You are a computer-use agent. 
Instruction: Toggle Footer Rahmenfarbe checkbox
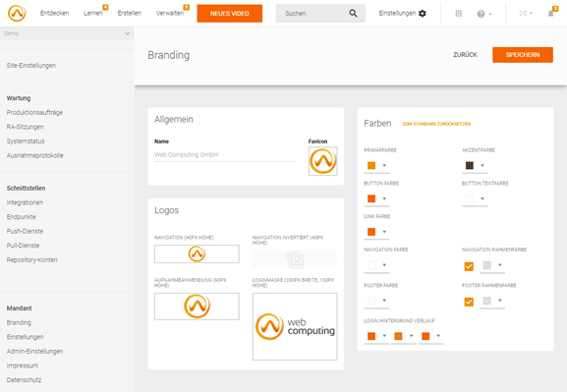coord(469,302)
